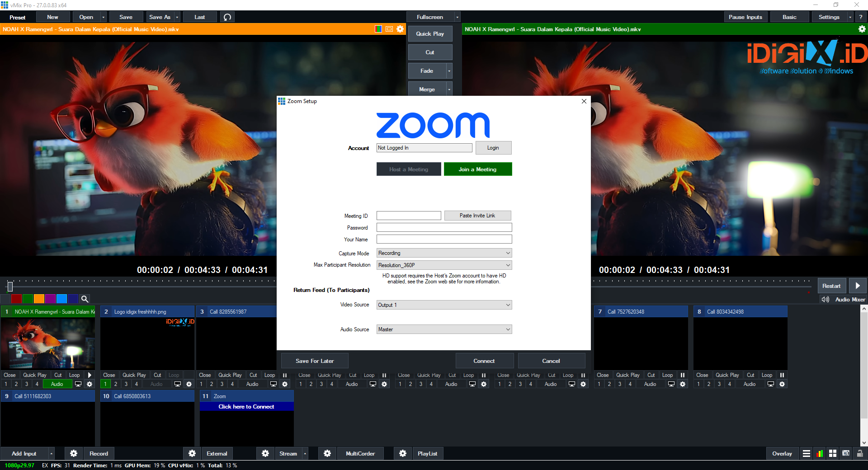
Task: Click the audio meters bars icon
Action: coord(819,453)
